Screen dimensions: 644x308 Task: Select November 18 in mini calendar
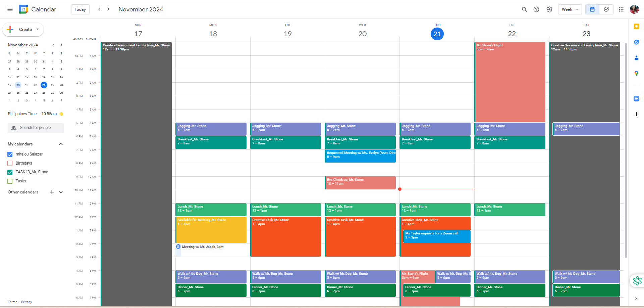(18, 85)
